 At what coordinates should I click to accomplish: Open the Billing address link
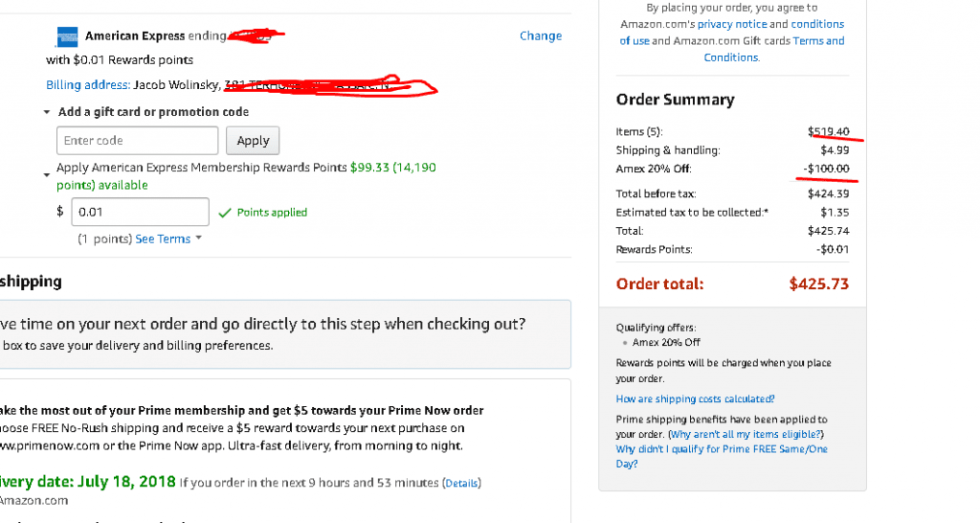tap(88, 85)
